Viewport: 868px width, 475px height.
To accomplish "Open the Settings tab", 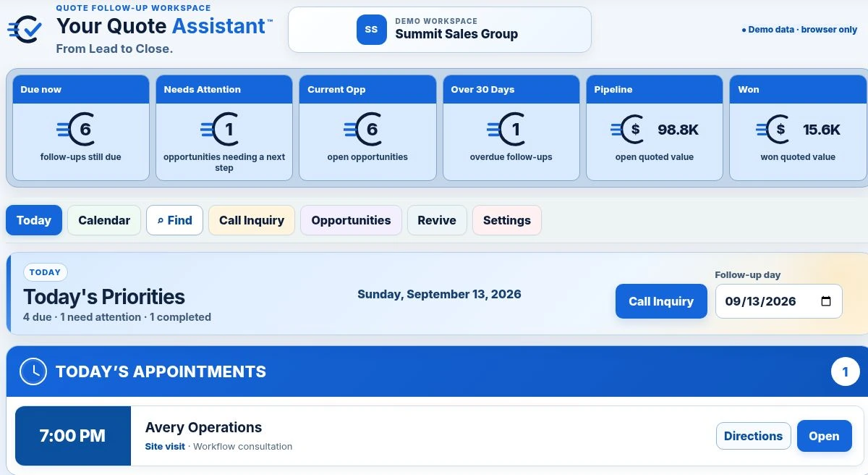I will 507,220.
